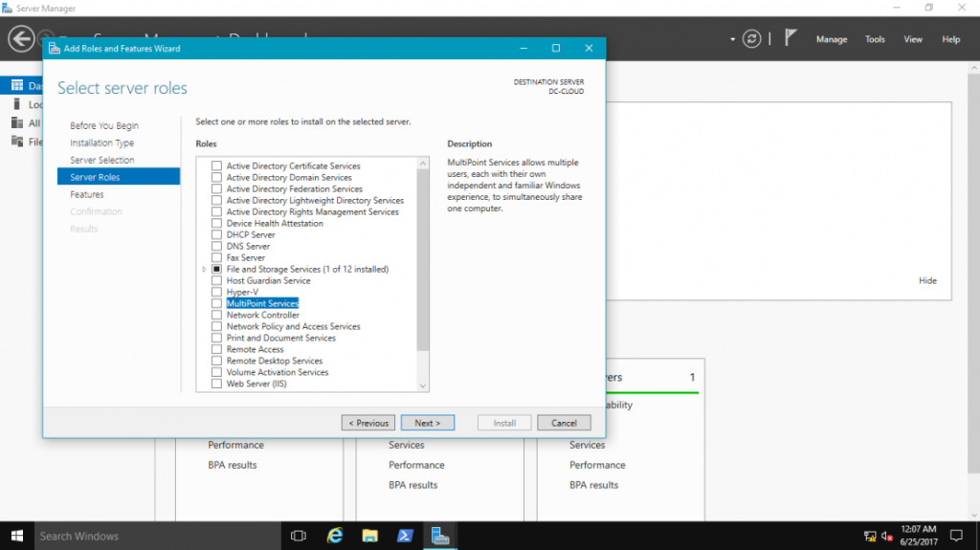Click Server Manager window scrollbar down arrow

point(974,515)
